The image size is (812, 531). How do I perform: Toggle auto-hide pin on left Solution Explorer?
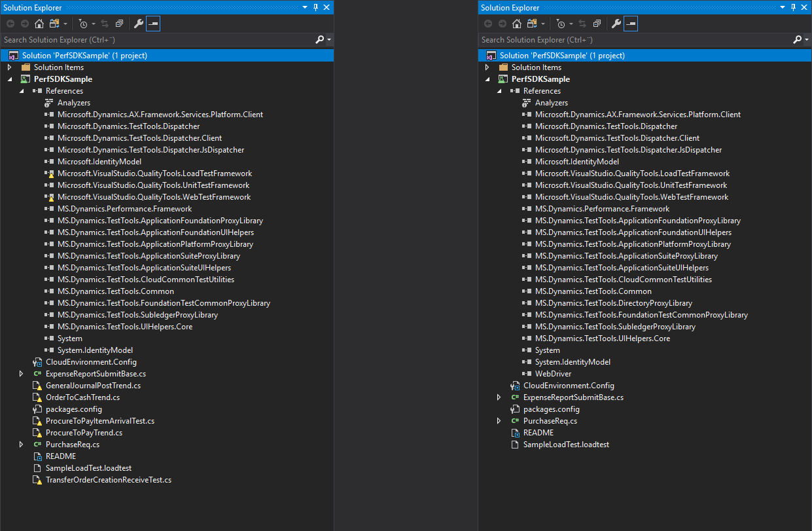pyautogui.click(x=315, y=7)
